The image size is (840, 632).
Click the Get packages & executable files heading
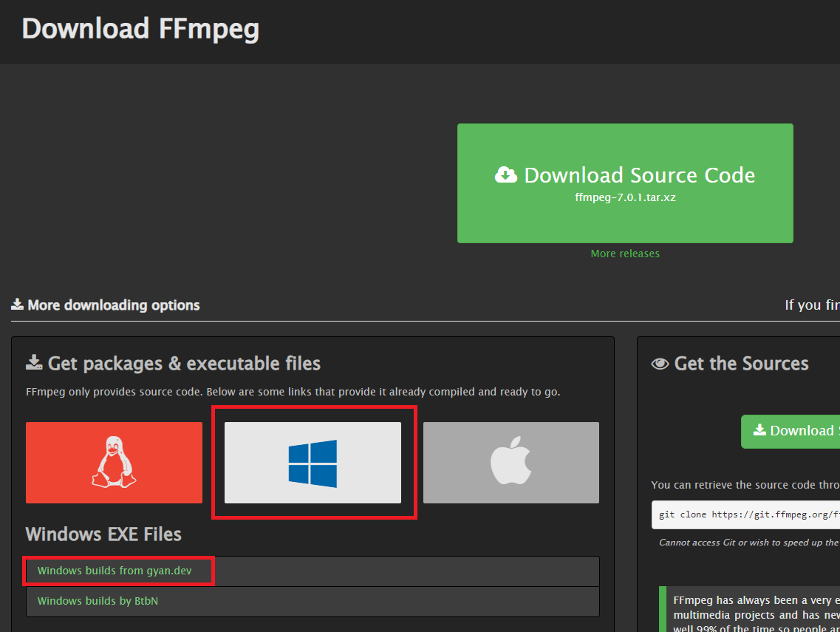184,364
